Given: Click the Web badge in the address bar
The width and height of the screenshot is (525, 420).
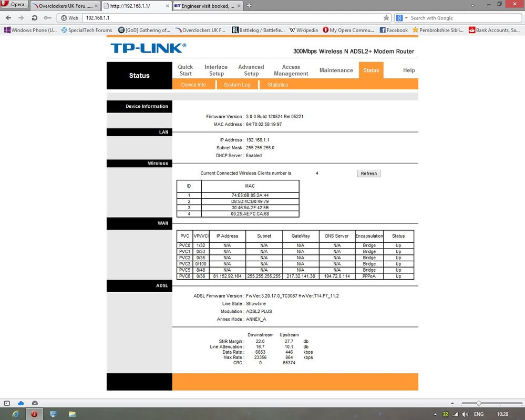Looking at the screenshot, I should click(x=70, y=18).
